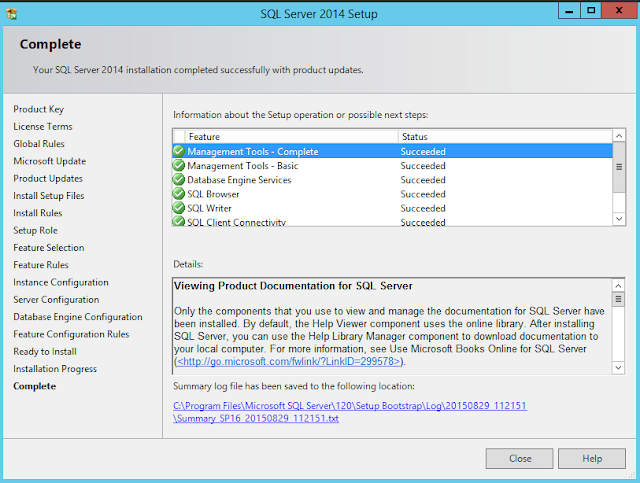Viewport: 640px width, 483px height.
Task: Click Feature Rules step in sidebar
Action: [41, 265]
